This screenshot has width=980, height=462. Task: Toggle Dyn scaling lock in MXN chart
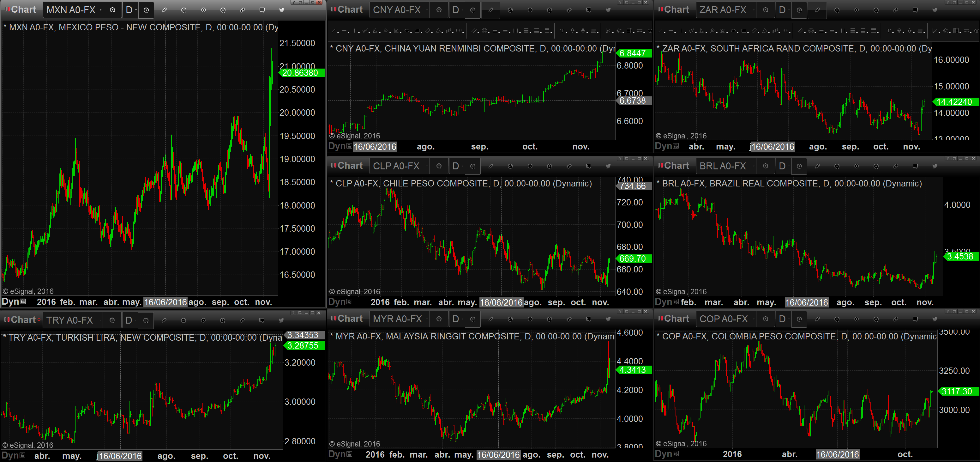pyautogui.click(x=23, y=301)
